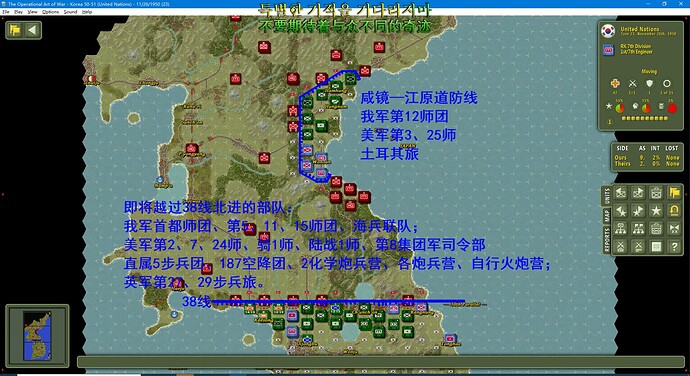690x376 pixels.
Task: Click the Korea minimap thumbnail
Action: tap(37, 336)
